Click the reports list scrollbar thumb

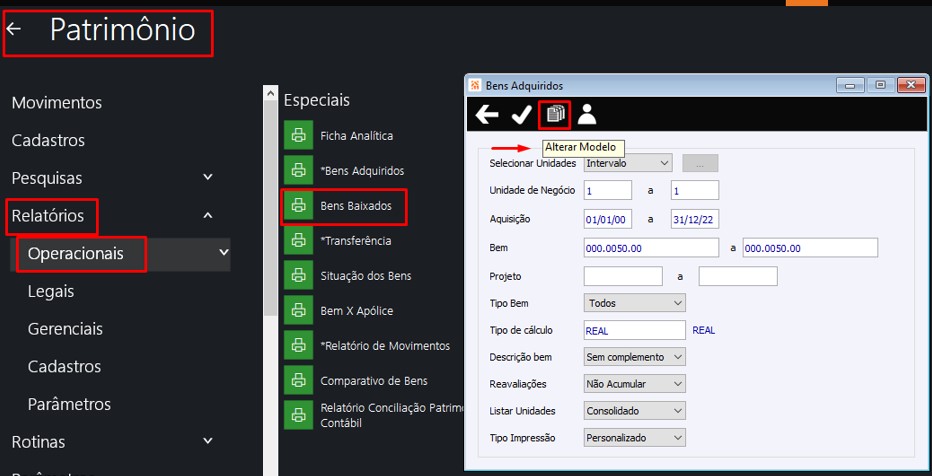270,208
